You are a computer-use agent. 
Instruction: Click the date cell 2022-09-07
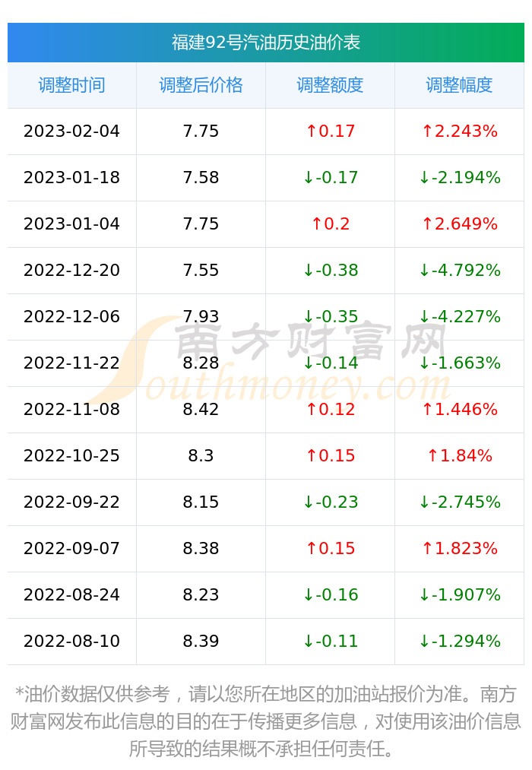click(71, 548)
